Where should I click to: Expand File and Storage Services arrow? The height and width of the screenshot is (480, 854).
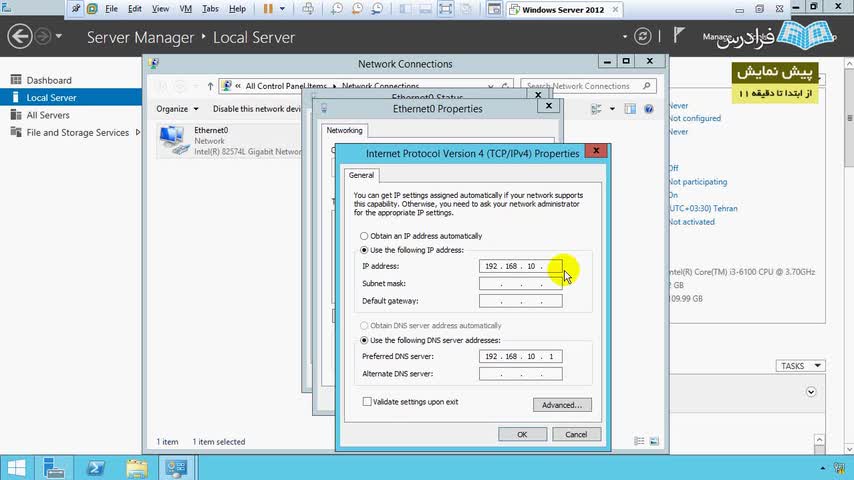[x=138, y=132]
